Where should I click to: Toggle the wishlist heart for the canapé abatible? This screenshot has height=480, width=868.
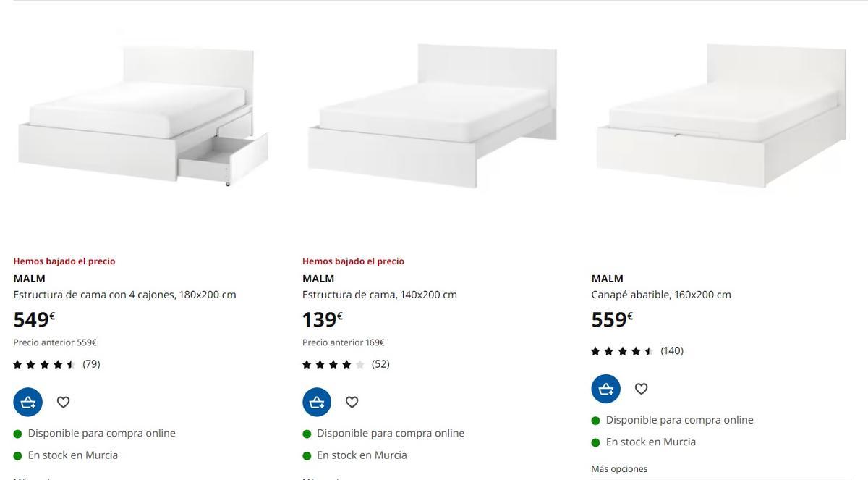click(x=641, y=388)
